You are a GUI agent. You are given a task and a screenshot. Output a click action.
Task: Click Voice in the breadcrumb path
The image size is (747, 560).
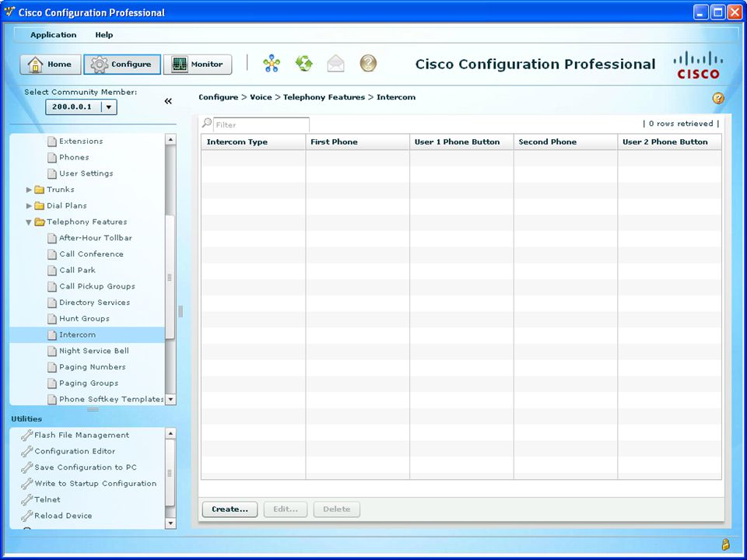coord(261,97)
